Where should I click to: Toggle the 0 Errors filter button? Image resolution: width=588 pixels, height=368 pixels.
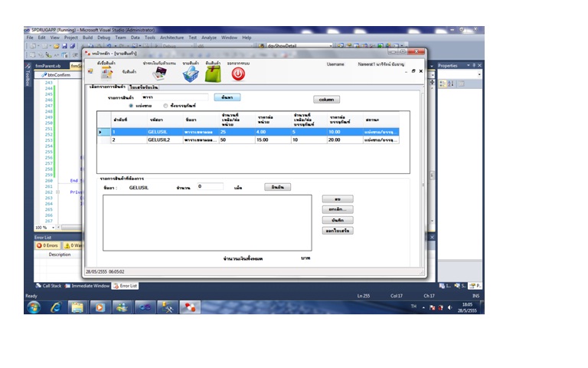pyautogui.click(x=47, y=245)
